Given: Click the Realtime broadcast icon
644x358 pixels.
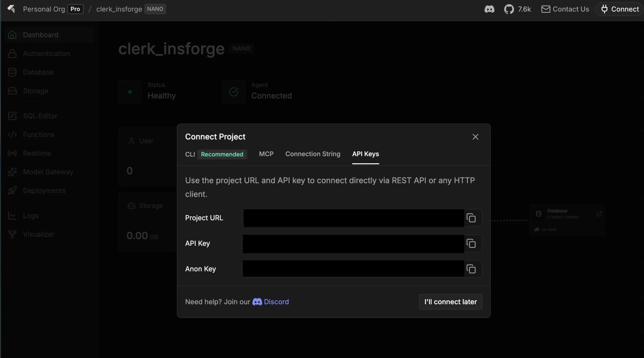Looking at the screenshot, I should tap(12, 153).
